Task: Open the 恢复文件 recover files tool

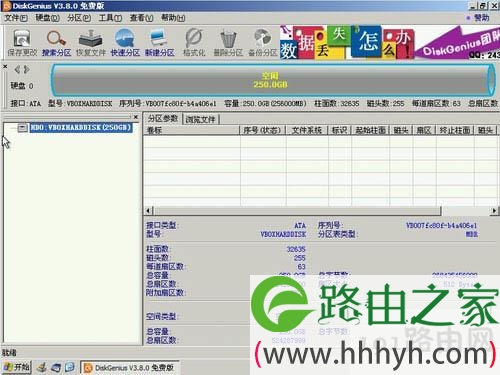Action: [91, 42]
